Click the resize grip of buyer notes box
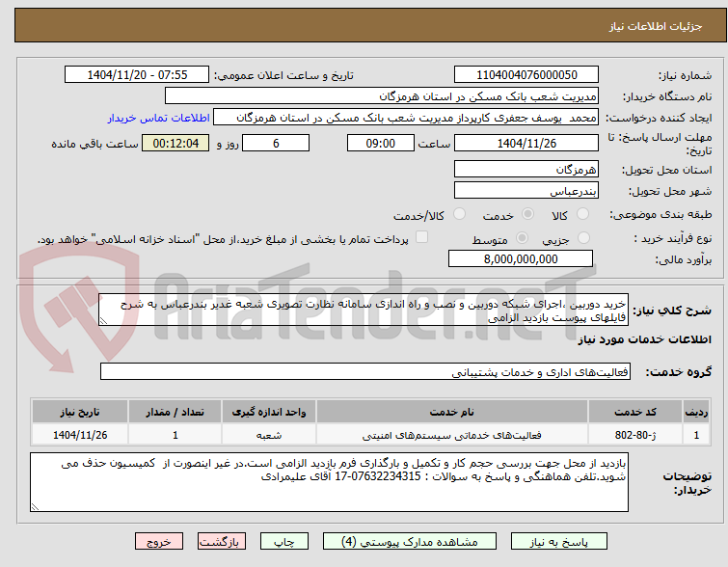Screen dimensions: 728x567 pos(36,507)
